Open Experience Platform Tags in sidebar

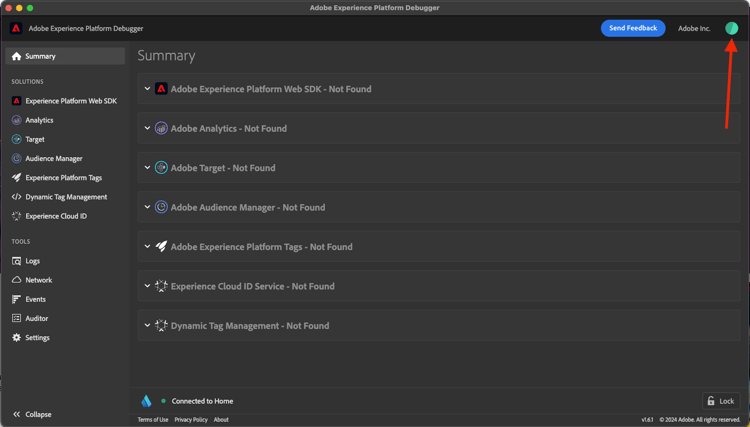pyautogui.click(x=65, y=177)
